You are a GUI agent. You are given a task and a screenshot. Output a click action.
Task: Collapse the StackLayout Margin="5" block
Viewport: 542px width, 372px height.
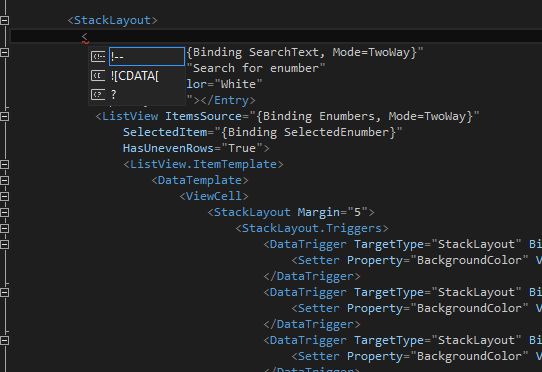[x=4, y=212]
